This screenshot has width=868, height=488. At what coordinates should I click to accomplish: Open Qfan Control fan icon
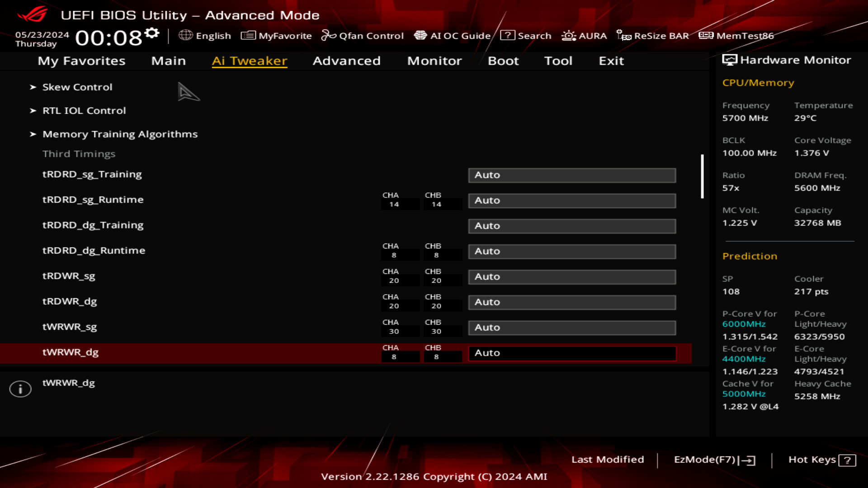(x=329, y=35)
